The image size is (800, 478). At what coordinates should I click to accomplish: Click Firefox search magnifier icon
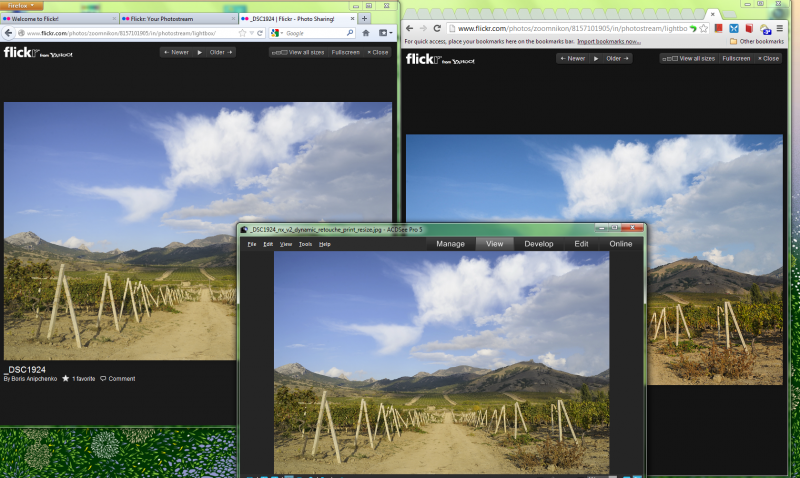point(350,33)
